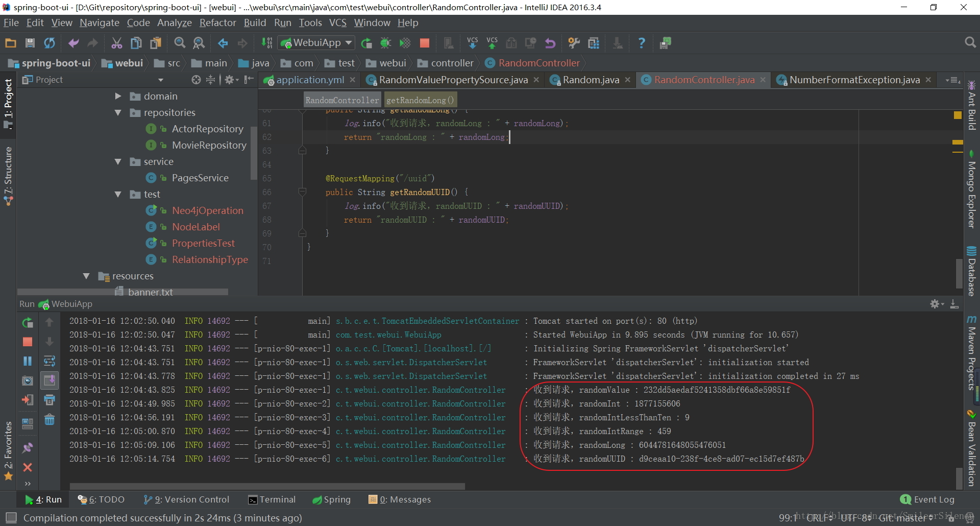Click the editor vertical scrollbar thumb
The image size is (980, 526).
click(x=959, y=274)
